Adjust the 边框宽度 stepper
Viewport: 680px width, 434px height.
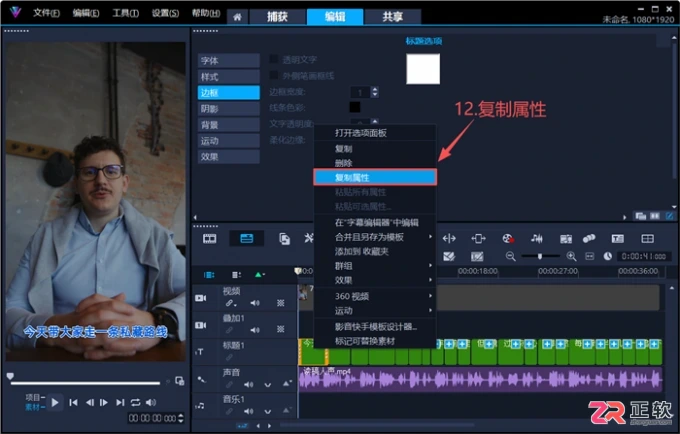(375, 92)
